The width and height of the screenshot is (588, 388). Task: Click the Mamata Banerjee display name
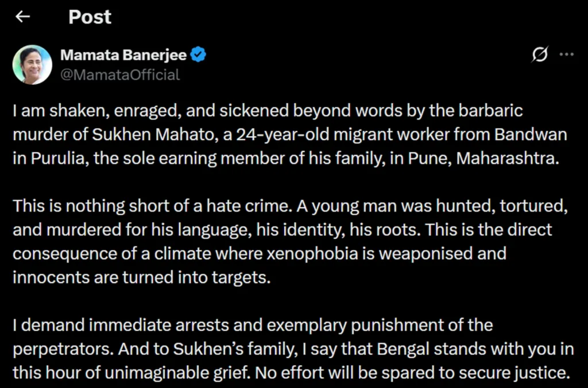tap(123, 55)
